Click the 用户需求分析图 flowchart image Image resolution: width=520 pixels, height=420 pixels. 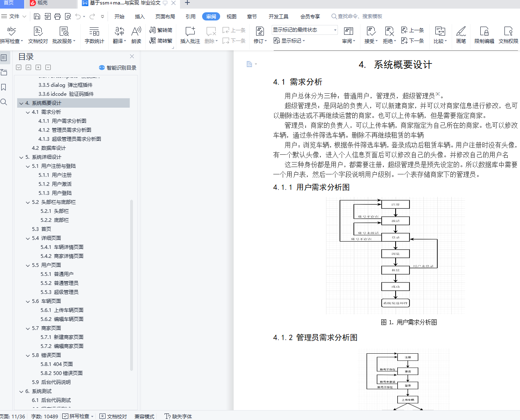click(395, 255)
